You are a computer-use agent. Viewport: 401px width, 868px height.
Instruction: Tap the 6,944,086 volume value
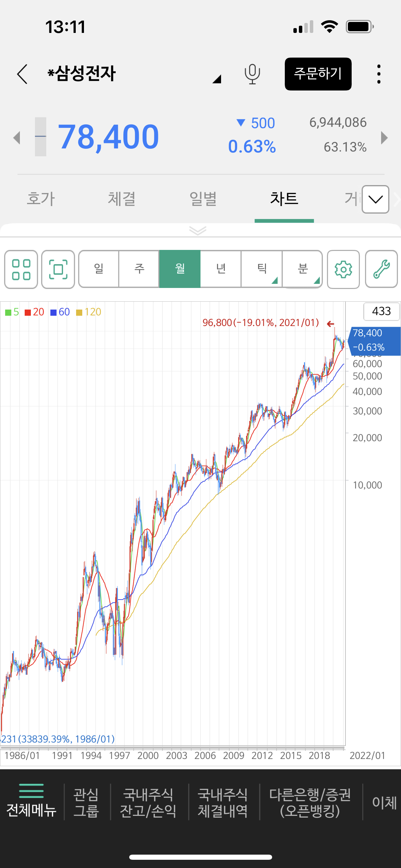(338, 122)
